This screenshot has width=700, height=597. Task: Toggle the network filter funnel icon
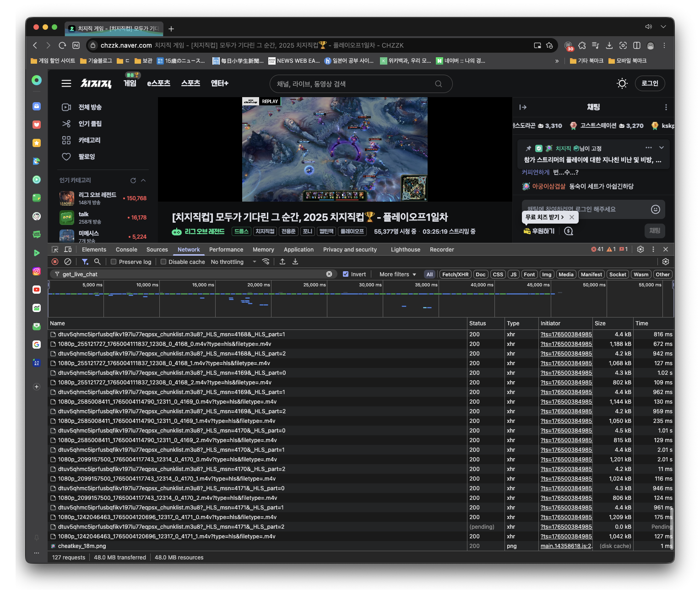85,262
